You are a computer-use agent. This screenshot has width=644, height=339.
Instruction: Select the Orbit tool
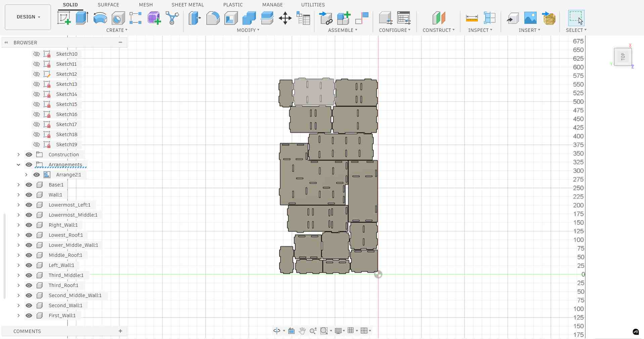click(276, 331)
